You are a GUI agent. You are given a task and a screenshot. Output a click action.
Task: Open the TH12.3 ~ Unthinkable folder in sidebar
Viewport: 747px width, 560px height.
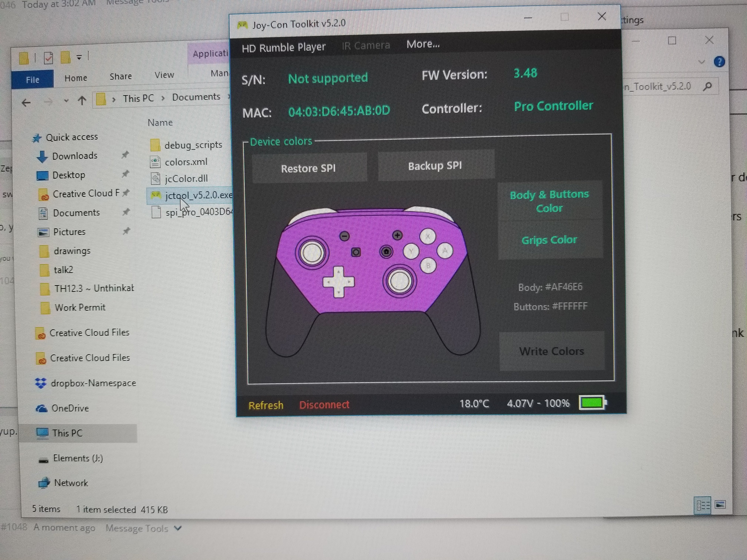(x=87, y=288)
